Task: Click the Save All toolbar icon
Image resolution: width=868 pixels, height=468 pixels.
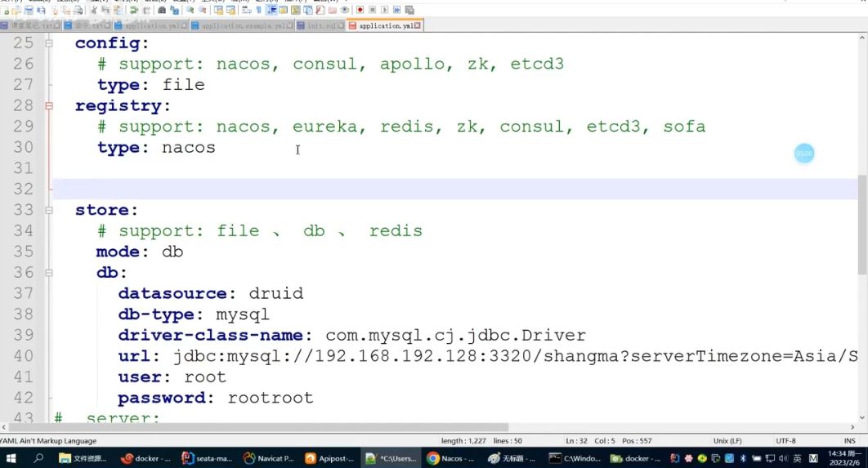Action: click(x=41, y=10)
